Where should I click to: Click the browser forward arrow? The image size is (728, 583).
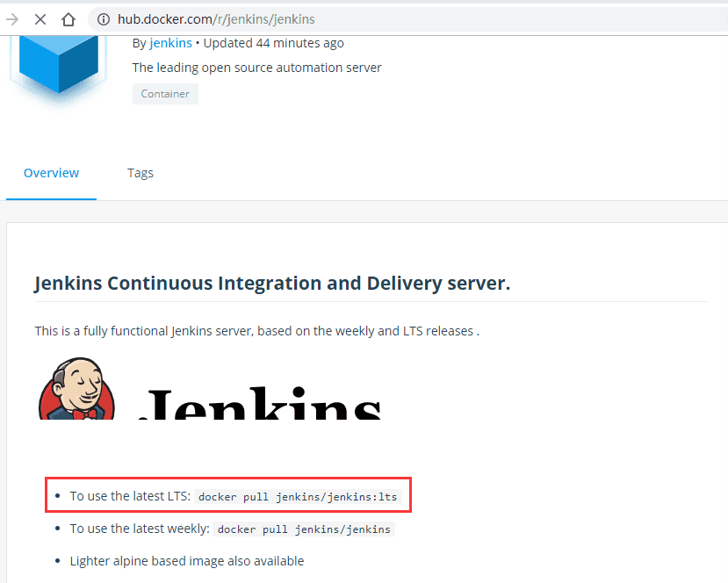(12, 19)
